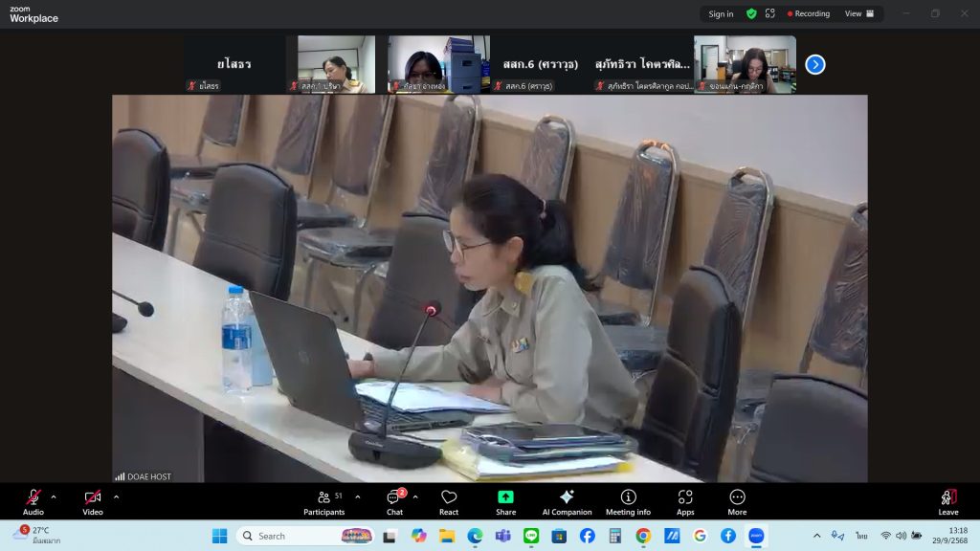
Task: Unmute the microphone with Audio button
Action: [x=33, y=501]
